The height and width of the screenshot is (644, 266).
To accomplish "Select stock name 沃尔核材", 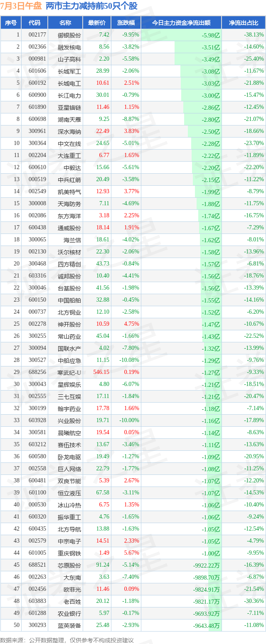I will coord(69,252).
